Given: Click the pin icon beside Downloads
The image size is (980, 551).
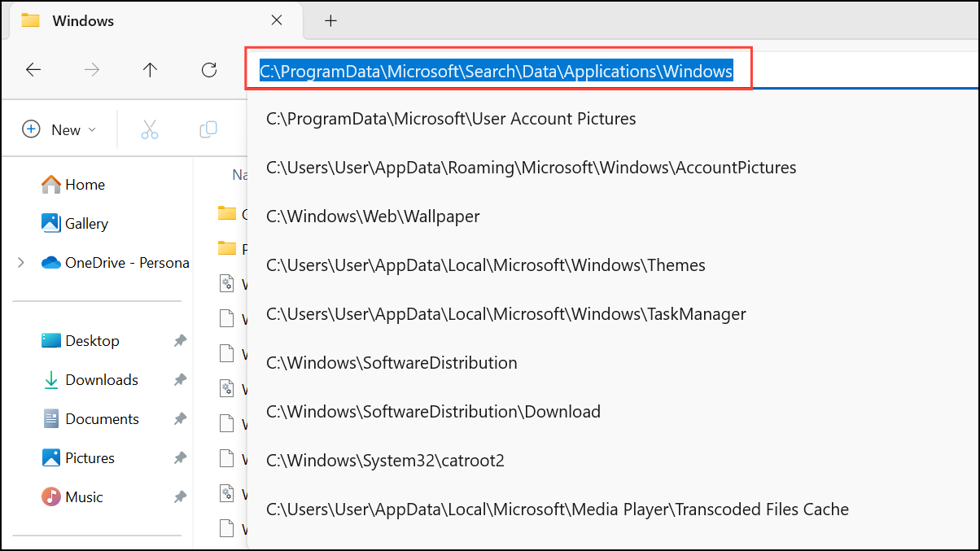Looking at the screenshot, I should 180,380.
